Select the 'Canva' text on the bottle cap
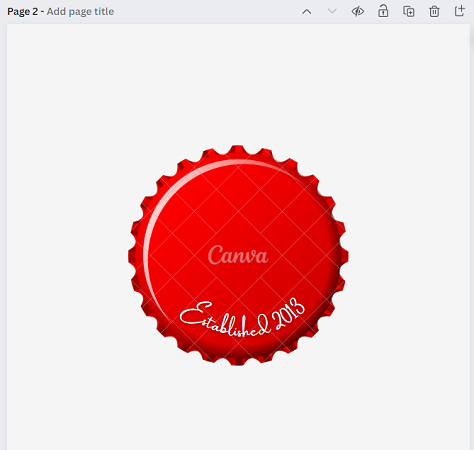This screenshot has width=474, height=450. pyautogui.click(x=238, y=255)
